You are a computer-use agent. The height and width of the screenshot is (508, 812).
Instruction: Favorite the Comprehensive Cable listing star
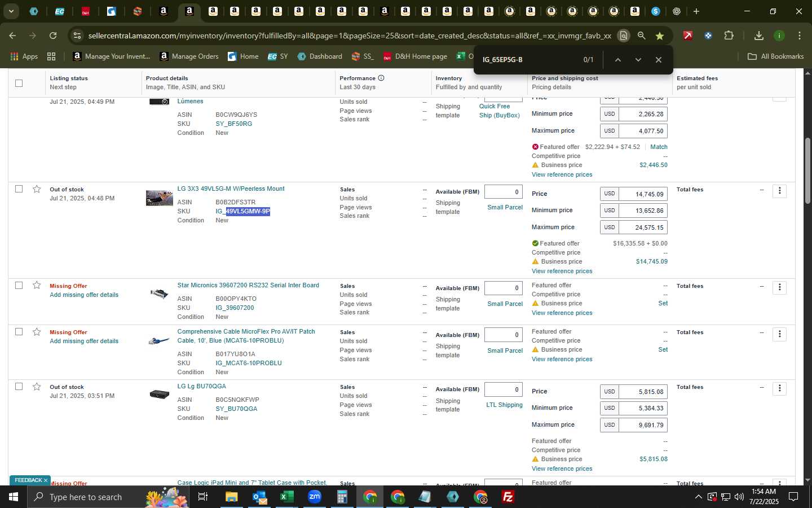pos(37,332)
